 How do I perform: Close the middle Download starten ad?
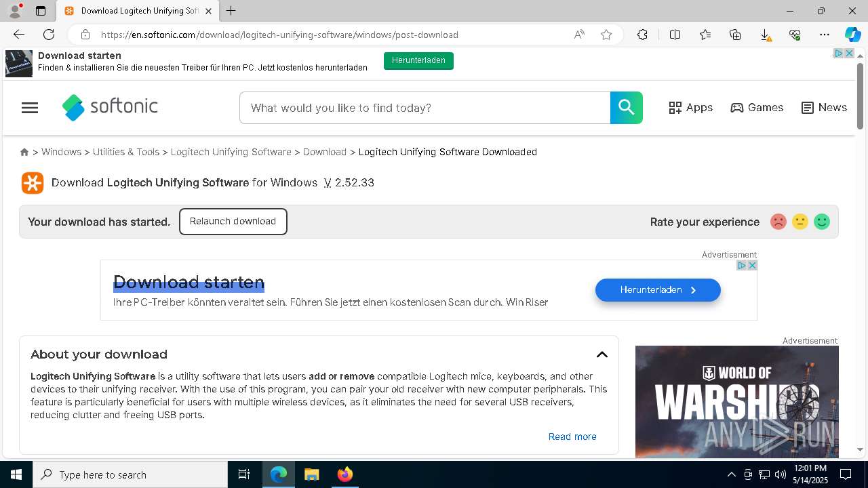coord(752,265)
